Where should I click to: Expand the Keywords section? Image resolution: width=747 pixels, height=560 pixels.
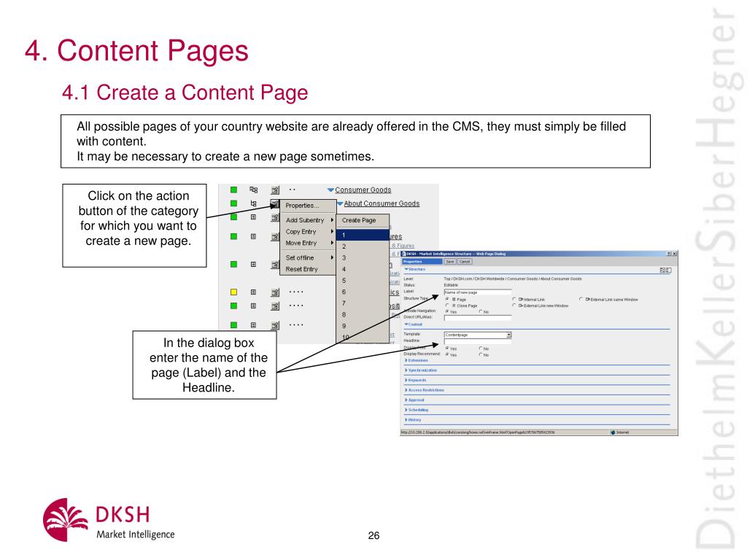coord(406,380)
